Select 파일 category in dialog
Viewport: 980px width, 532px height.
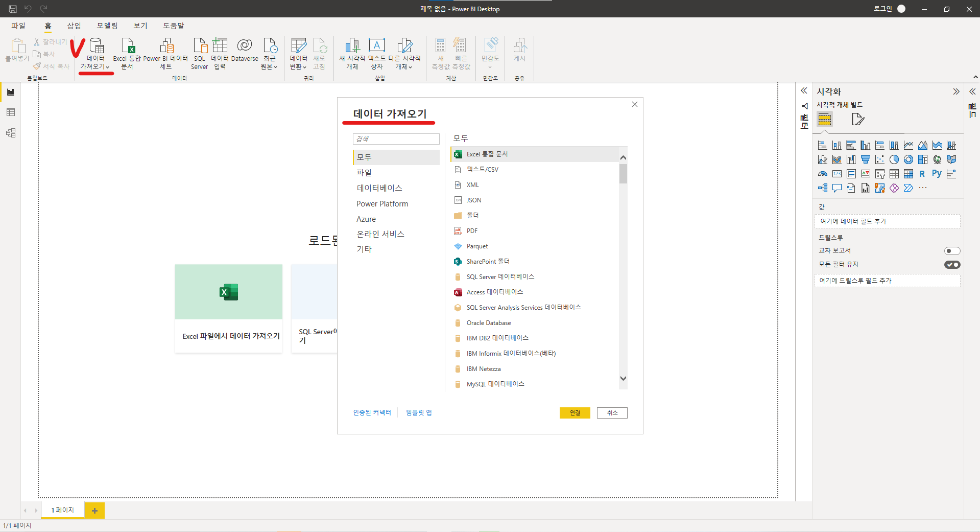(396, 173)
